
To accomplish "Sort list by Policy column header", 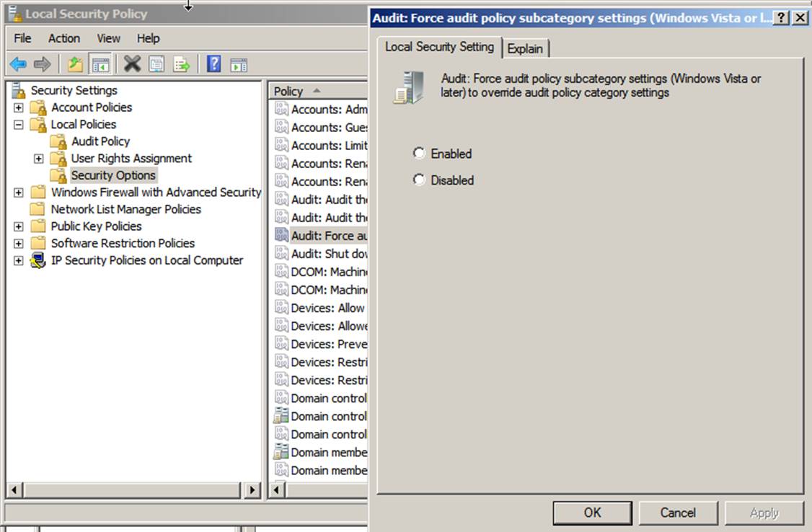I will click(288, 91).
